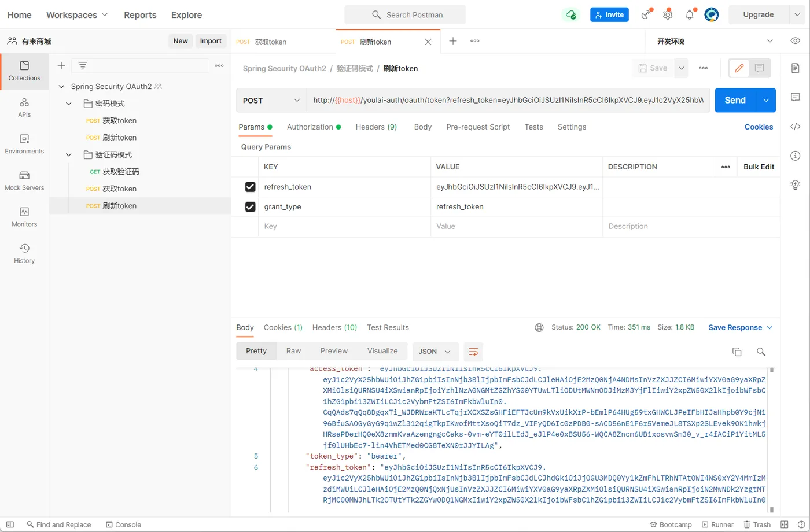This screenshot has width=810, height=532.
Task: Search the response body with magnifier icon
Action: 761,352
